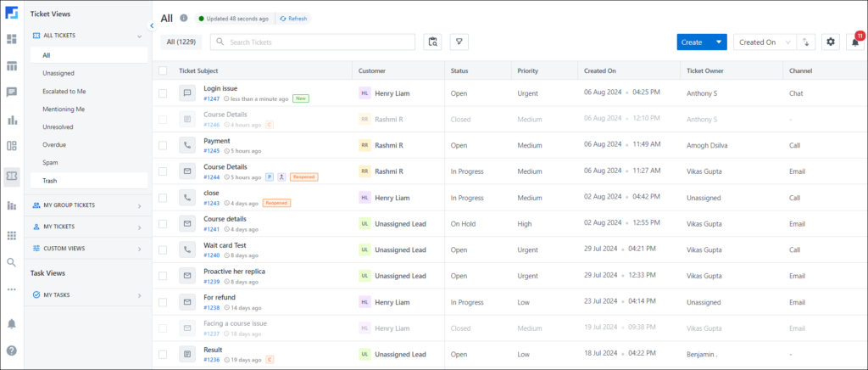Image resolution: width=868 pixels, height=370 pixels.
Task: Click the search magnifier in left rail
Action: pyautogui.click(x=12, y=262)
